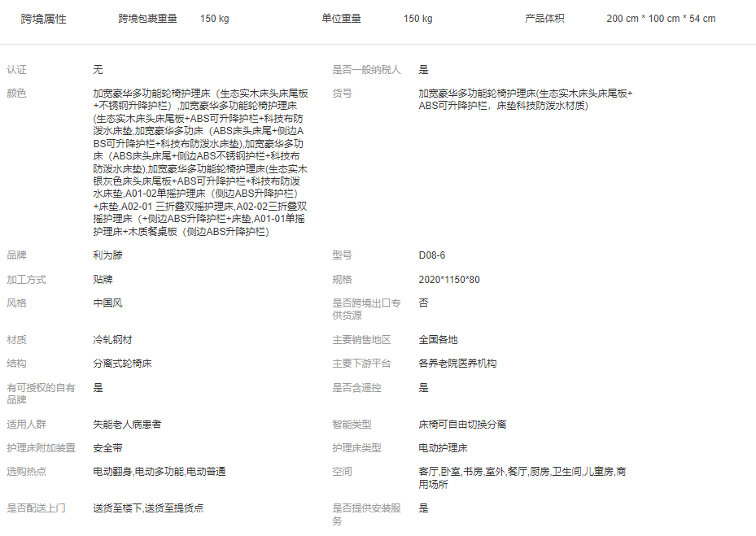756x536 pixels.
Task: Click the 主要销售地区 label
Action: point(361,340)
